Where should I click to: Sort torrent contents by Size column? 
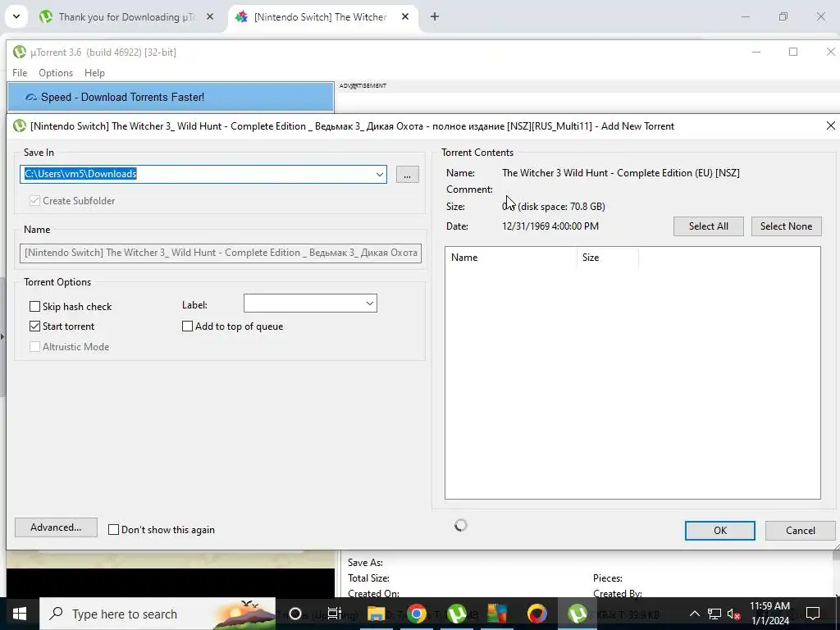(608, 258)
